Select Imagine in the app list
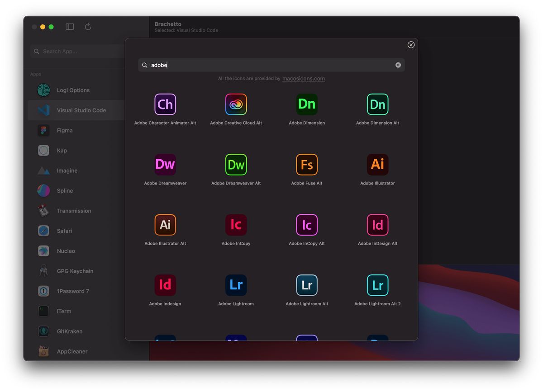The height and width of the screenshot is (392, 543). 76,171
